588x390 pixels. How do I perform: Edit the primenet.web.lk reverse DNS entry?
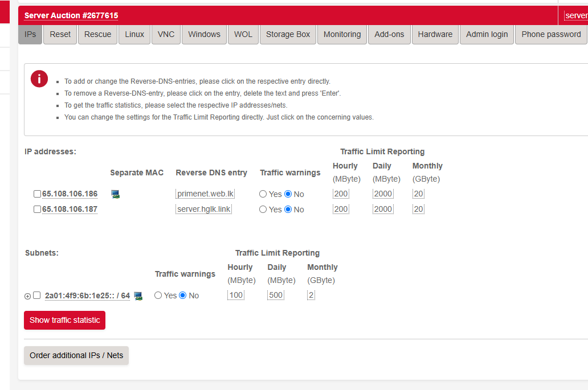click(x=206, y=194)
